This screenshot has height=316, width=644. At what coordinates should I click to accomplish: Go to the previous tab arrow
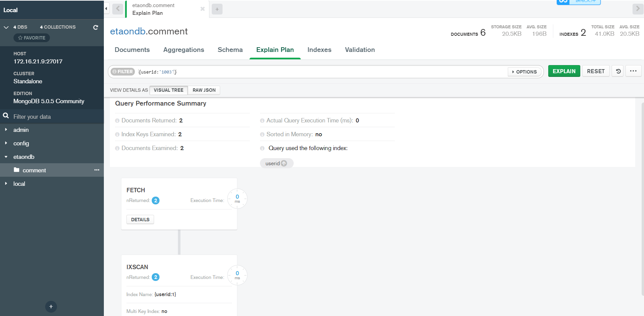117,9
